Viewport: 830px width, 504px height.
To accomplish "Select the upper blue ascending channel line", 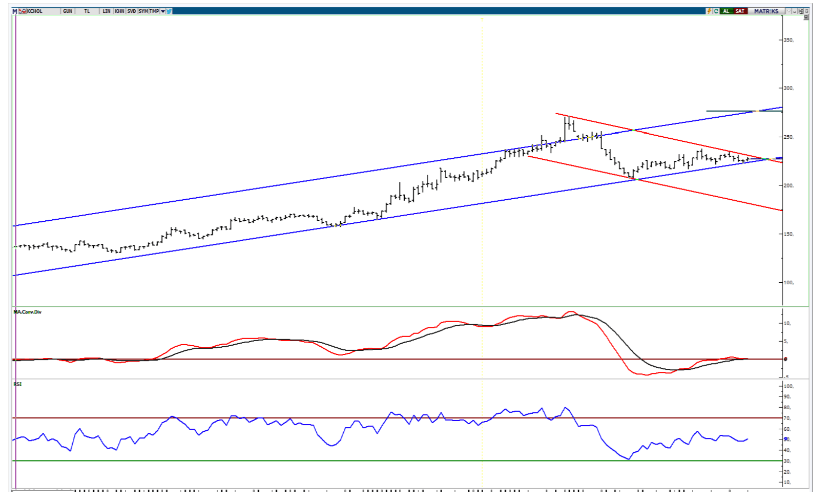I will pos(398,166).
